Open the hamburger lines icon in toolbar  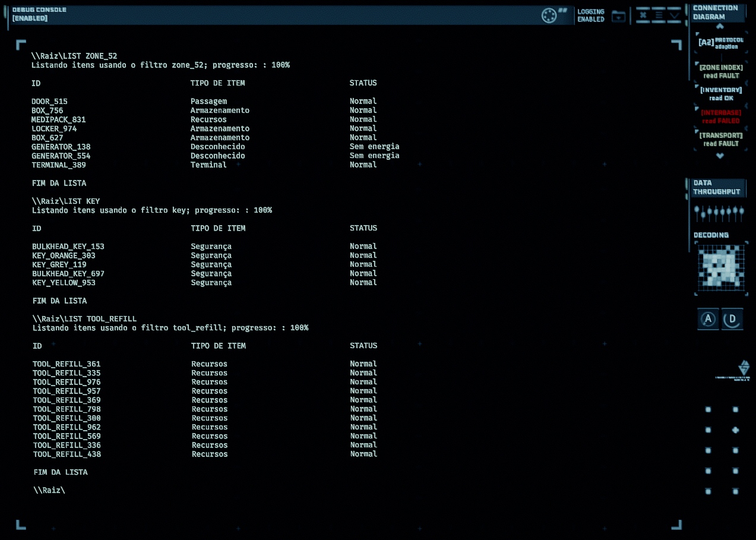click(659, 15)
